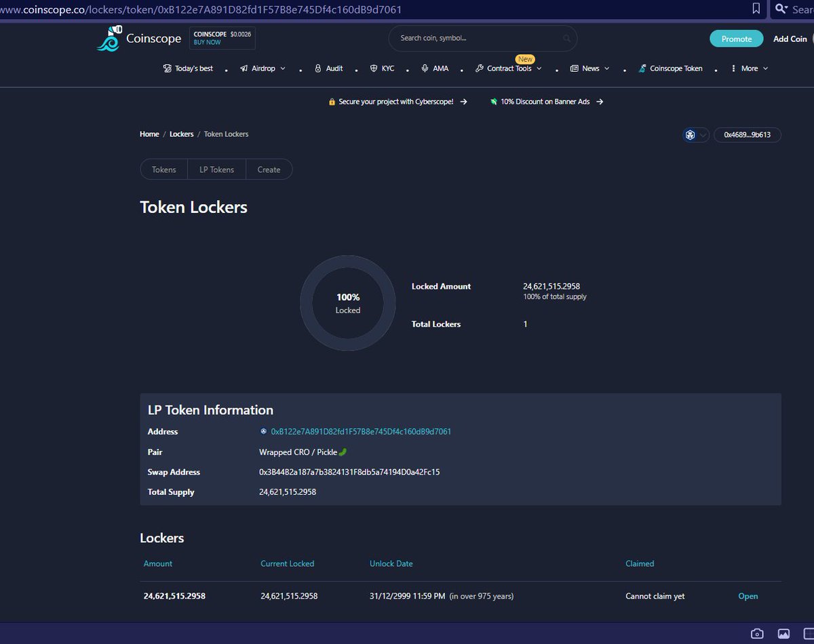Switch to the LP Tokens tab

click(x=216, y=169)
